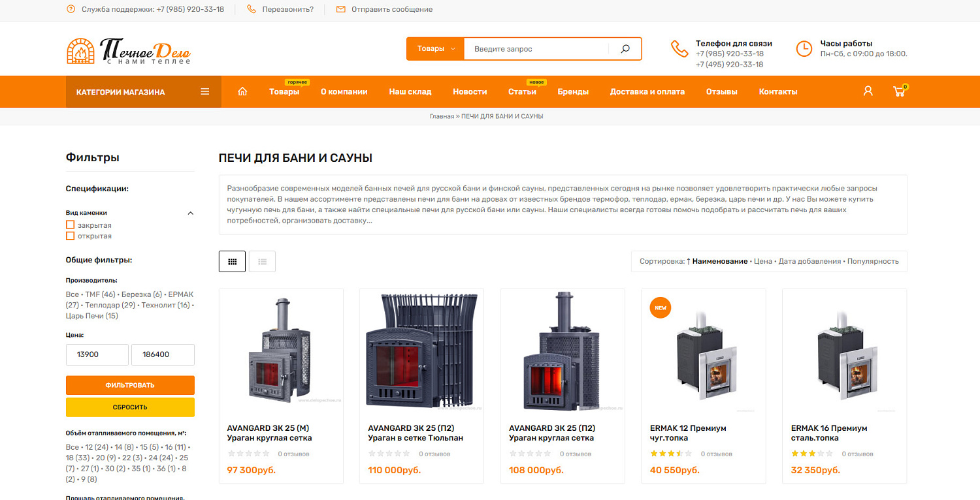This screenshot has width=980, height=500.
Task: Click the minimum price field 13900
Action: pyautogui.click(x=97, y=354)
